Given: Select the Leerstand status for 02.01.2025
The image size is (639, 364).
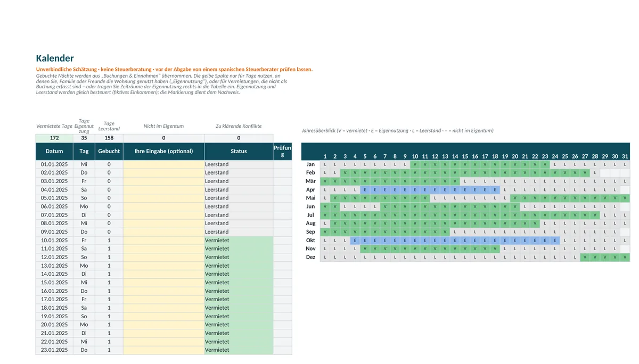Looking at the screenshot, I should point(239,173).
